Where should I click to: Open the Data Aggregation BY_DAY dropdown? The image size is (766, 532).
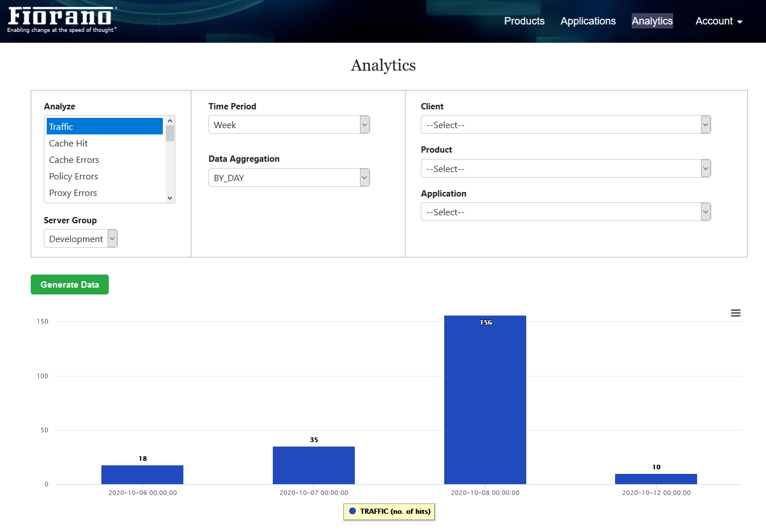[x=289, y=178]
